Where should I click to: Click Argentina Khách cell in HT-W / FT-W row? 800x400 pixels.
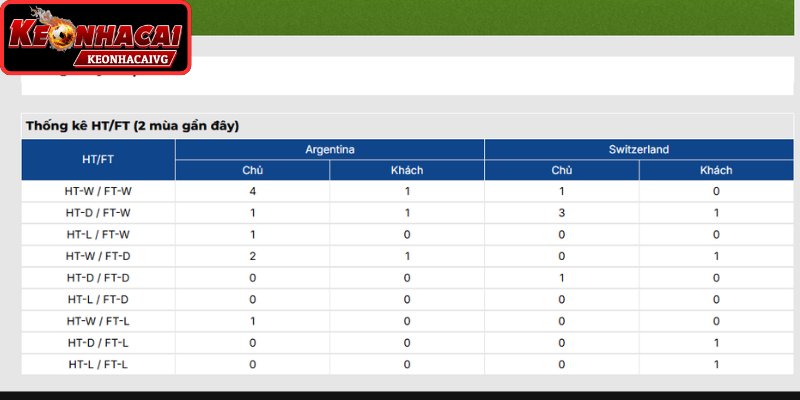click(x=407, y=191)
